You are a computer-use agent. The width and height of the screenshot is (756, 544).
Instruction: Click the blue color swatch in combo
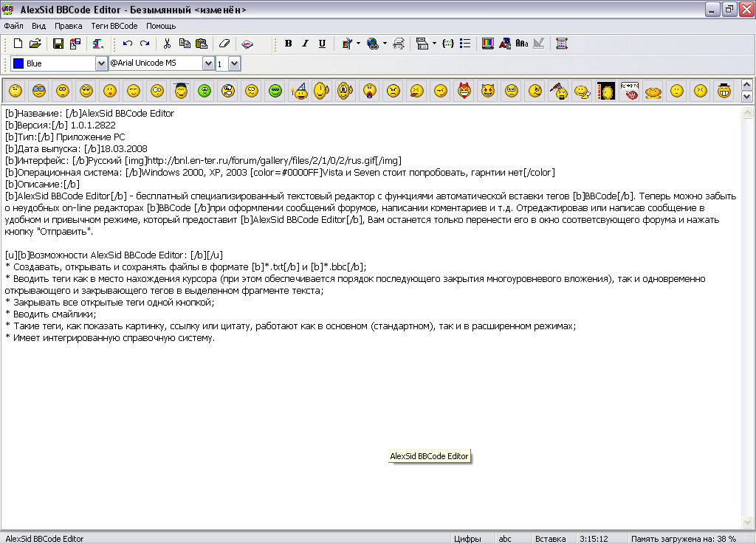click(x=18, y=63)
